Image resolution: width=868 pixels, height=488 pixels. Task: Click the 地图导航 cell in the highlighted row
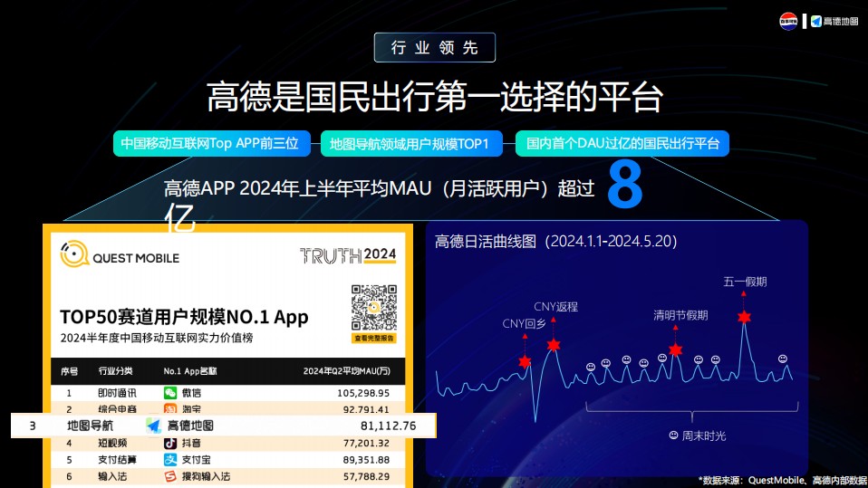coord(90,426)
